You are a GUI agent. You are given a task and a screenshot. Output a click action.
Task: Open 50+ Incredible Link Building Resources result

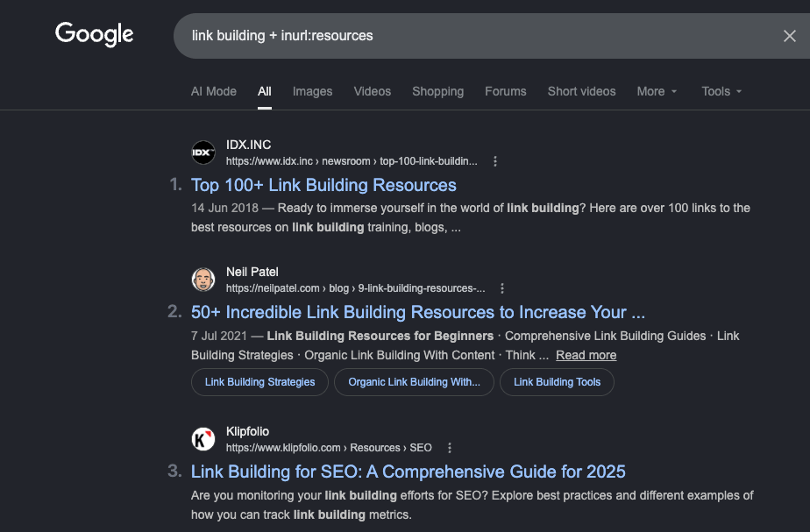coord(418,312)
